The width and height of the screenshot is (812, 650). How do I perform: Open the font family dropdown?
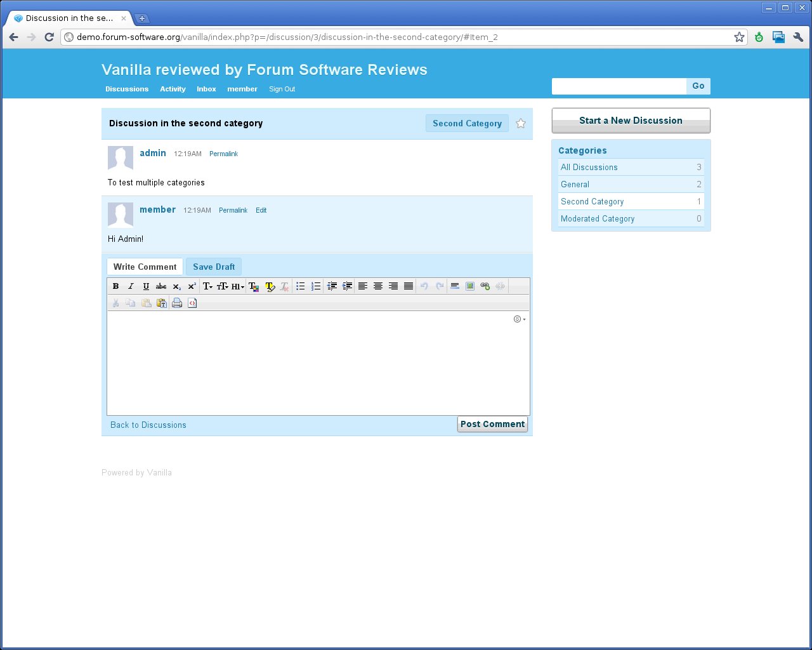coord(207,286)
